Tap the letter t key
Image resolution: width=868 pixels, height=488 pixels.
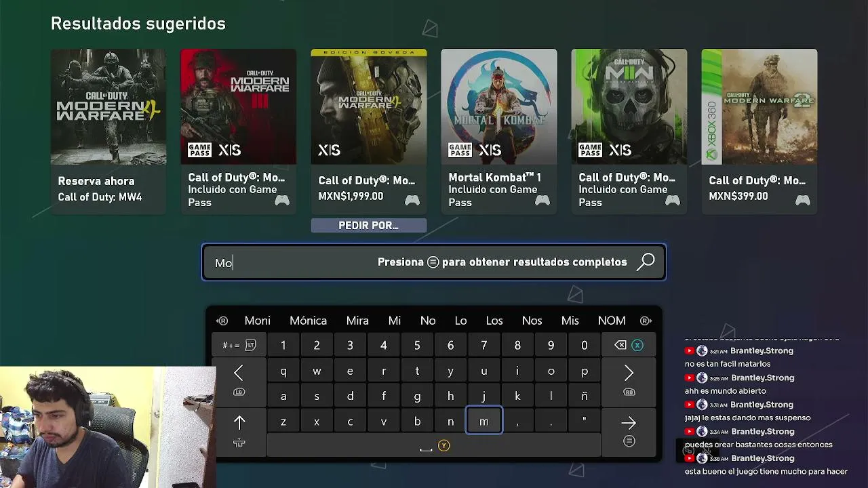pyautogui.click(x=417, y=371)
